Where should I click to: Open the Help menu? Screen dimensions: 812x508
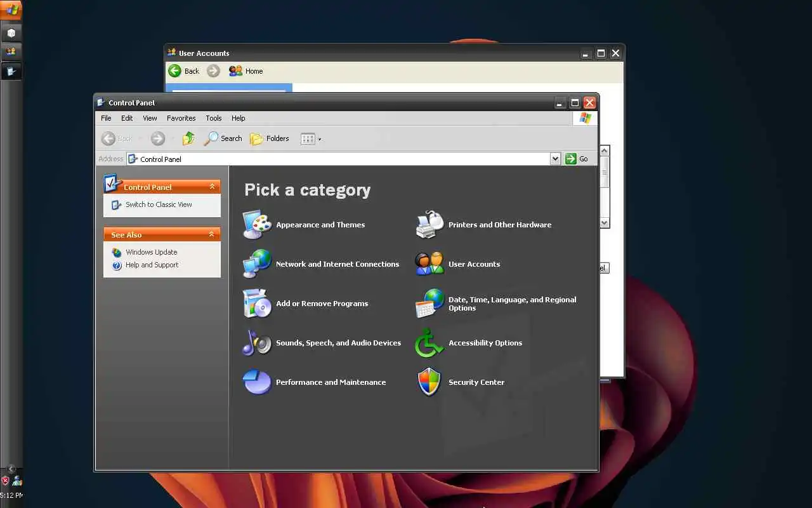(238, 118)
